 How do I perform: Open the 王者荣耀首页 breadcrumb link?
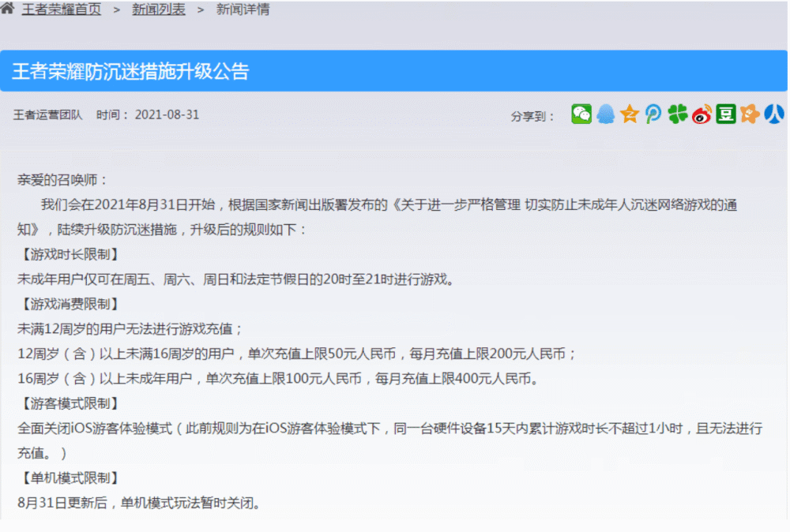pyautogui.click(x=62, y=9)
